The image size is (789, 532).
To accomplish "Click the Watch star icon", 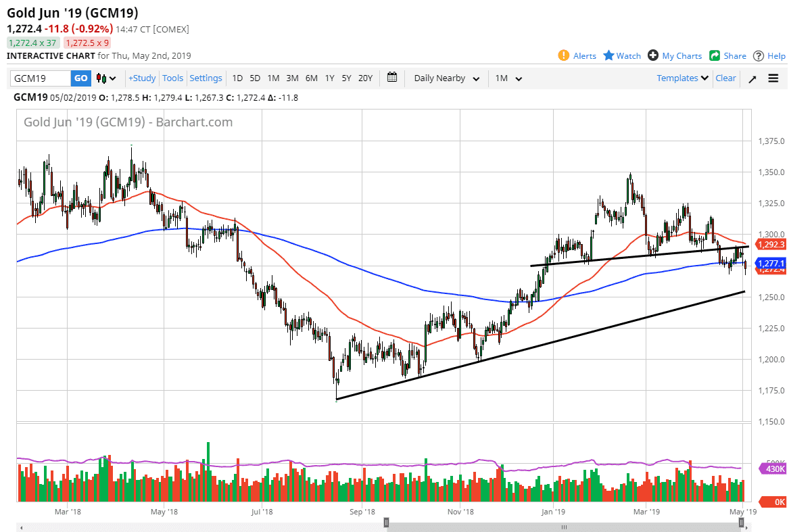I will tap(608, 55).
